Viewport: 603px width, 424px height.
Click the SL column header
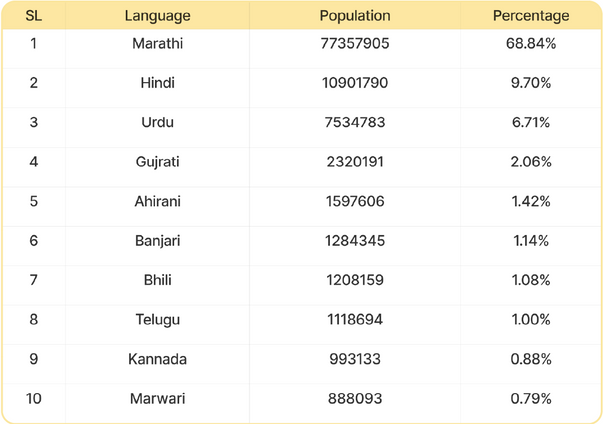tap(33, 16)
